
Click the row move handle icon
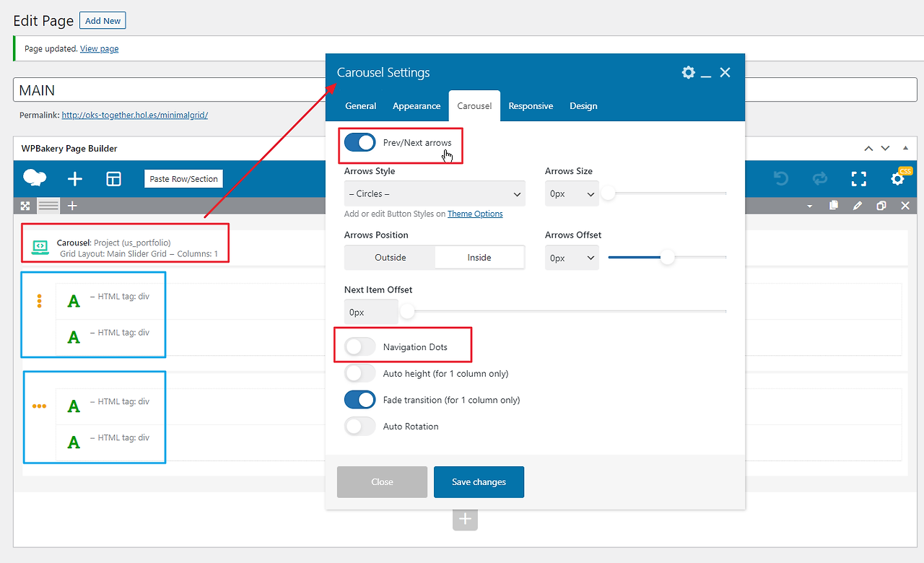[25, 206]
